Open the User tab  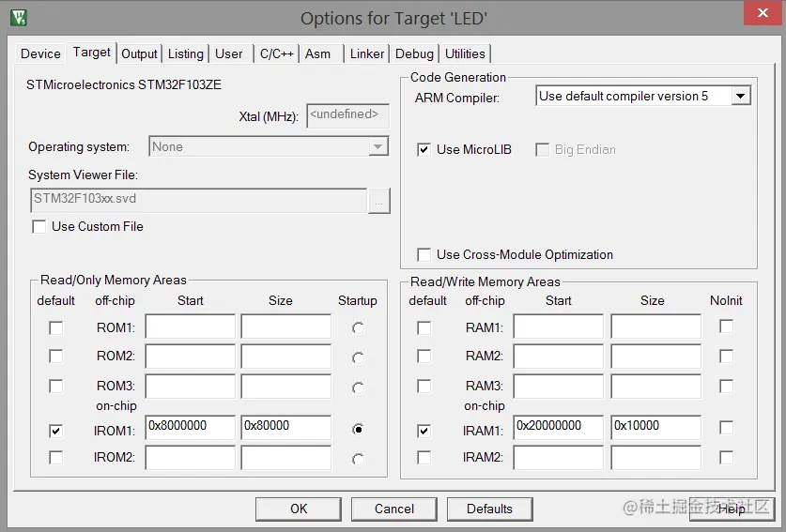click(x=228, y=53)
